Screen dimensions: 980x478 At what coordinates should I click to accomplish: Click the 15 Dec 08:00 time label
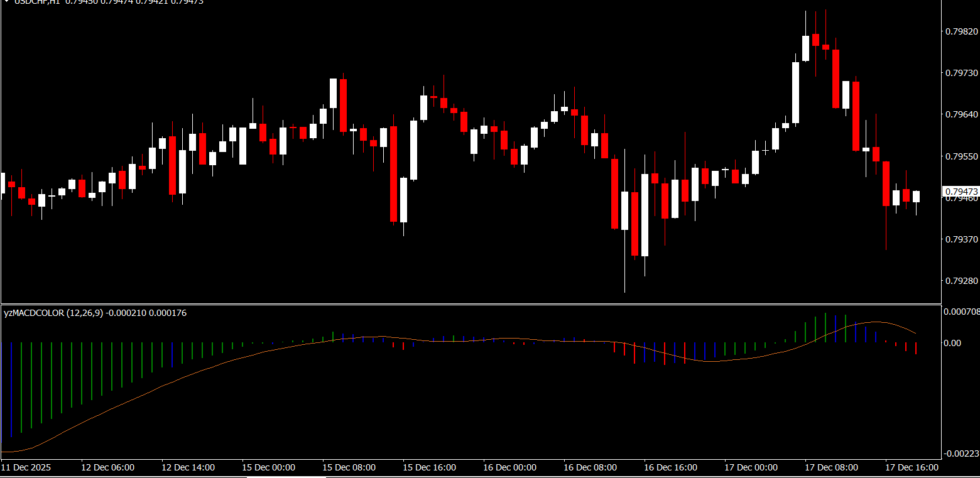(349, 467)
